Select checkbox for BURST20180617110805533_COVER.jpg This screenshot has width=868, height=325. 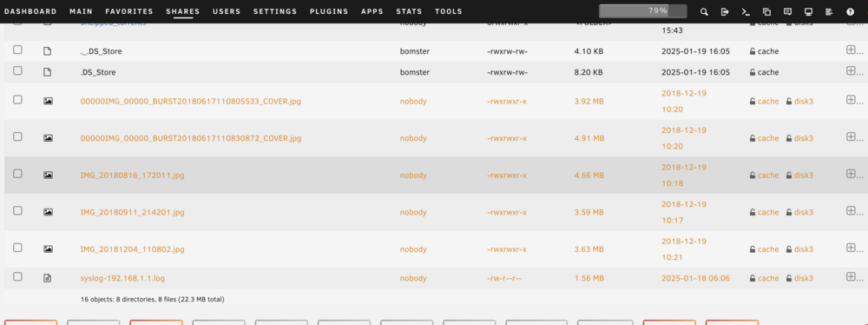[x=17, y=100]
